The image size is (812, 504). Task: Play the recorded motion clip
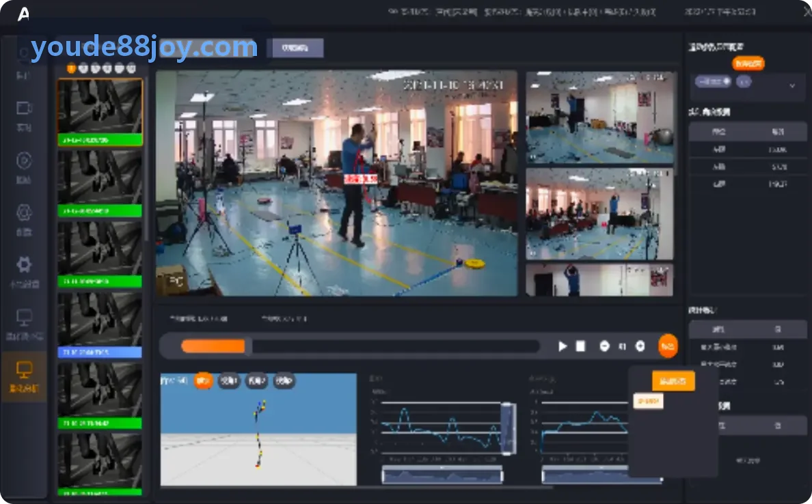point(563,346)
